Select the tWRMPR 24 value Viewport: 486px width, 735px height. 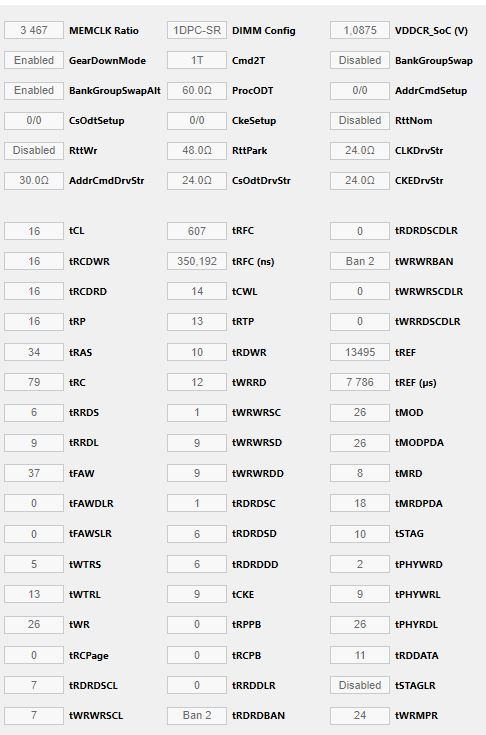360,715
